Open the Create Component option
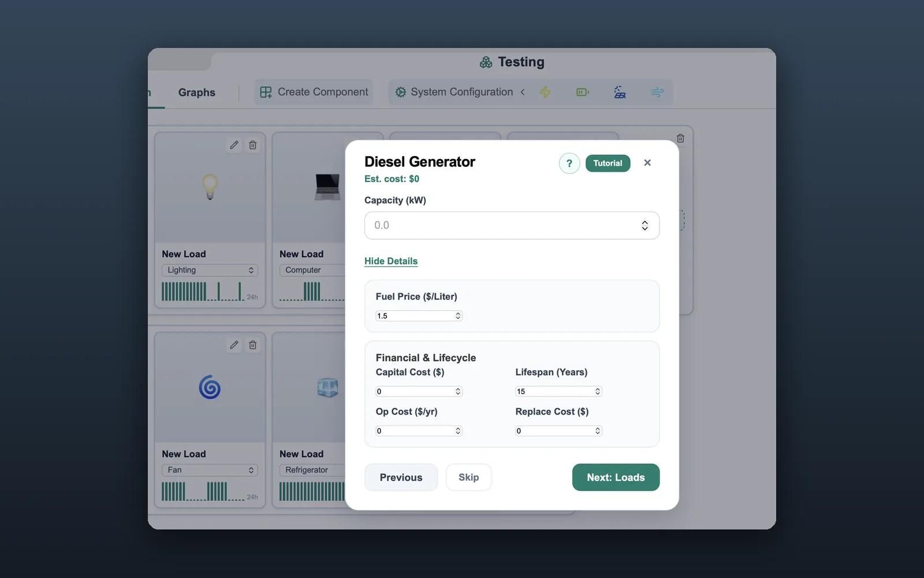This screenshot has width=924, height=578. tap(314, 92)
